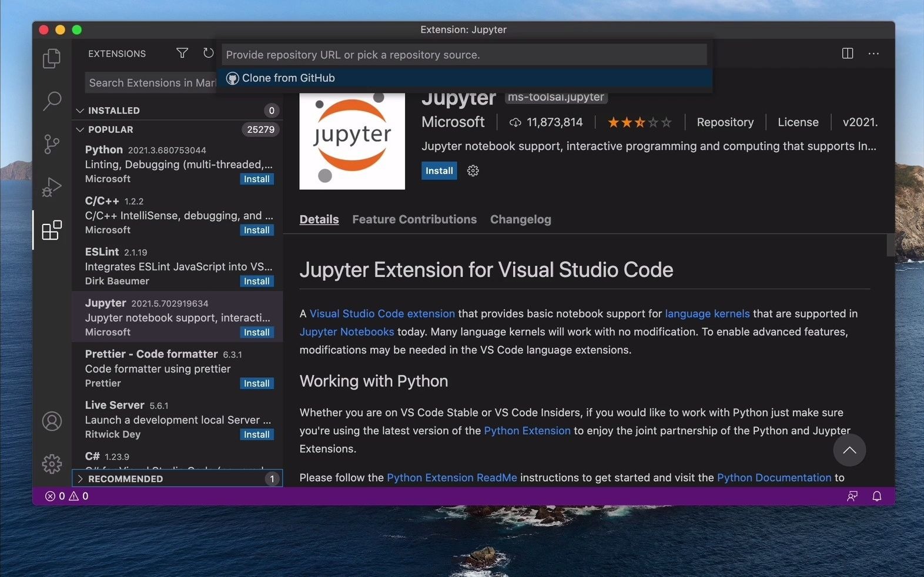Open the Source Control view

[52, 144]
